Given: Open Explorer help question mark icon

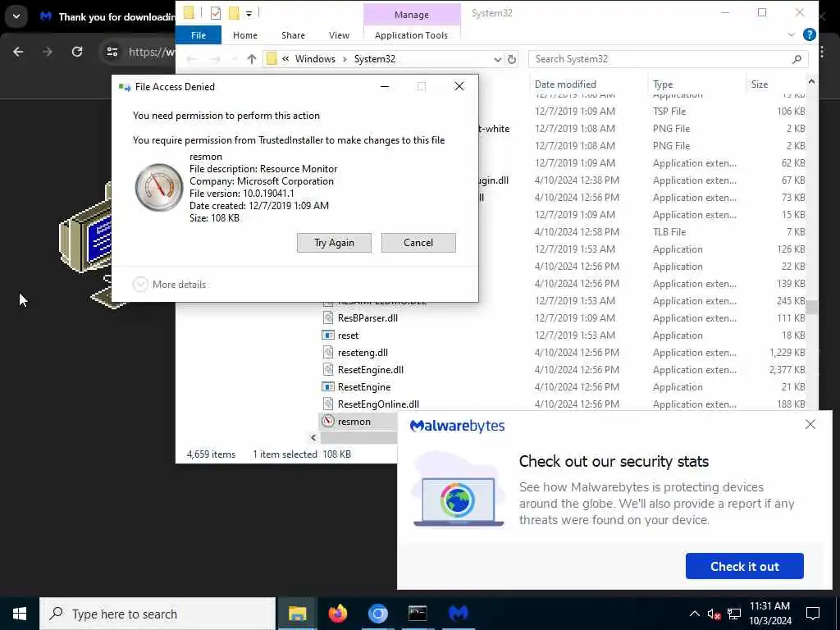Looking at the screenshot, I should (809, 34).
